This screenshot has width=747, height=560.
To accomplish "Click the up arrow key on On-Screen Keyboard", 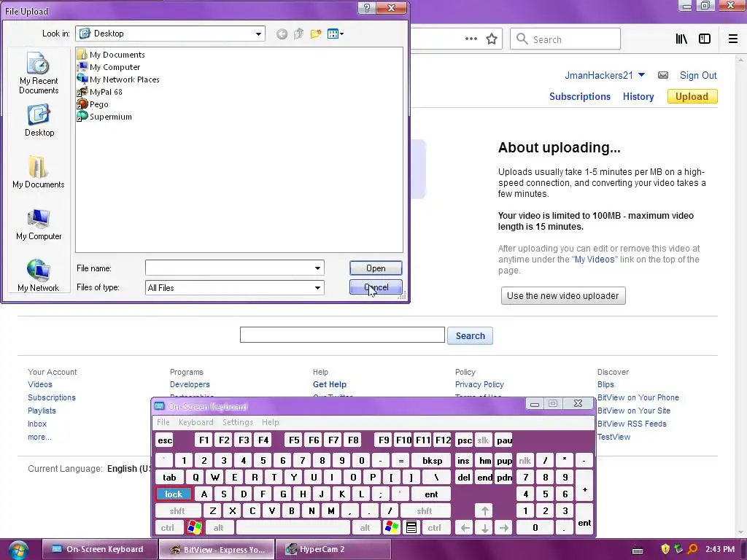I will click(484, 510).
